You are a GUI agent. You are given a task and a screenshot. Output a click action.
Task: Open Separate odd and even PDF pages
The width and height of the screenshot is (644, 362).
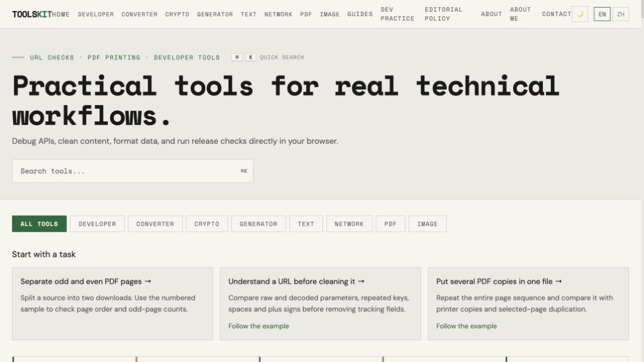pos(86,282)
